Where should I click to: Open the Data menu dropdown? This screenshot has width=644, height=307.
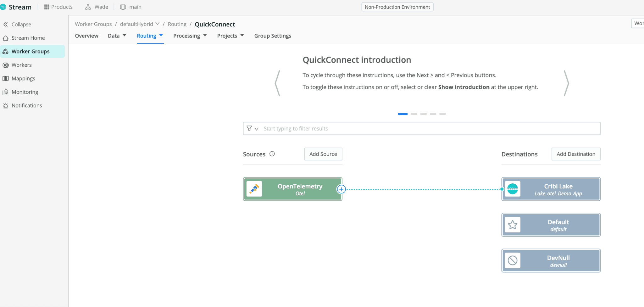pyautogui.click(x=117, y=36)
